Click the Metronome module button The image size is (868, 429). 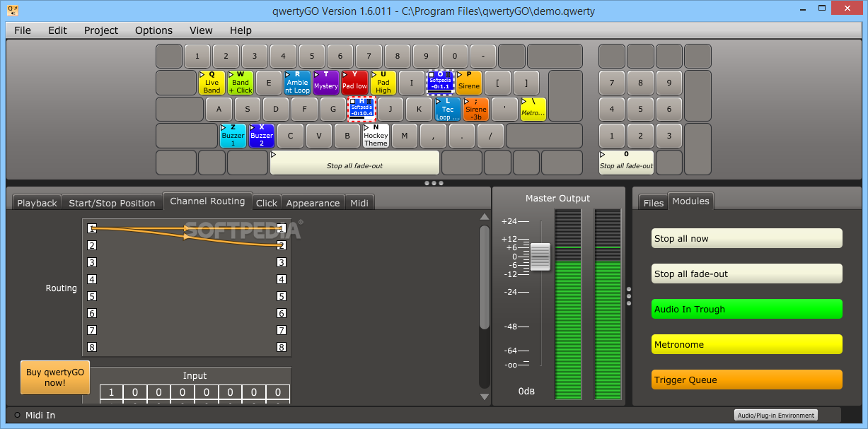pyautogui.click(x=747, y=344)
